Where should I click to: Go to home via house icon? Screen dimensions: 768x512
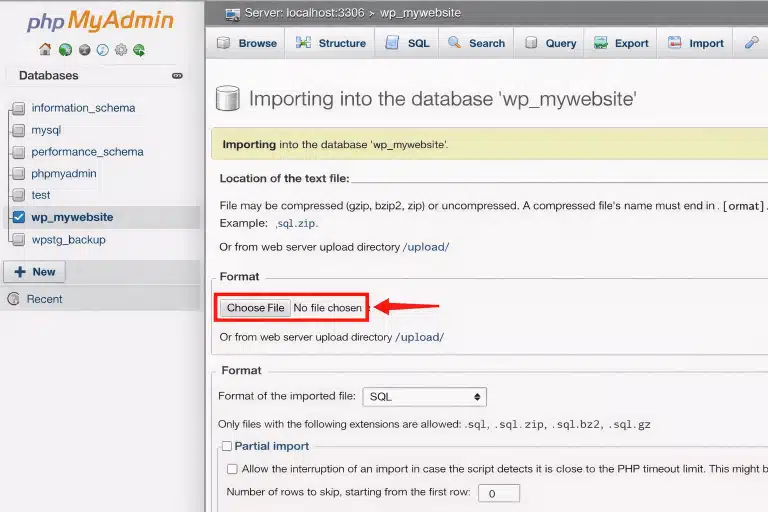45,49
